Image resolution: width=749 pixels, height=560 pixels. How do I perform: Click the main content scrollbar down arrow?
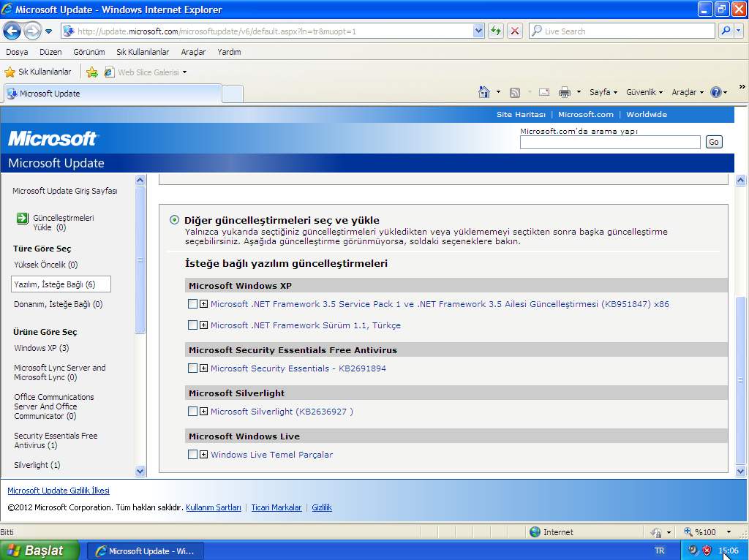740,472
